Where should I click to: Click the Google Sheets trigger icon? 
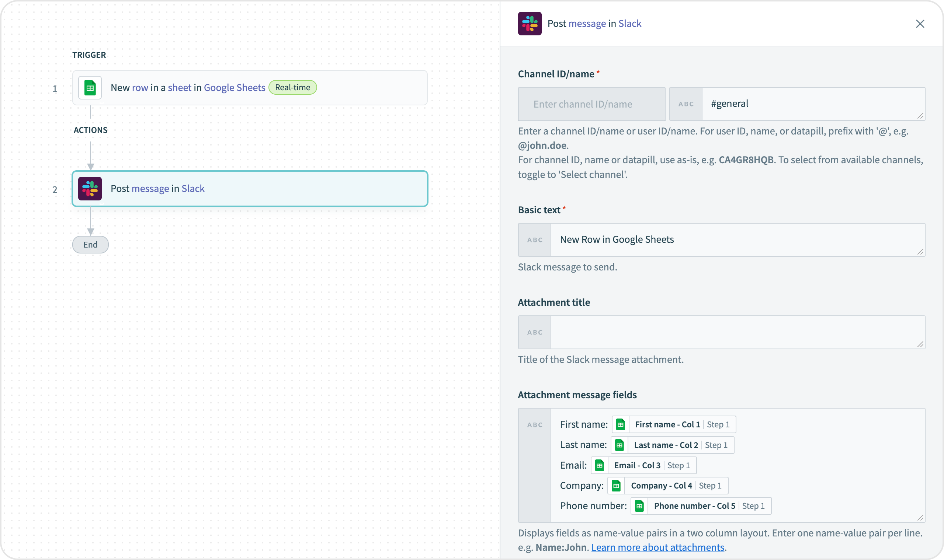[90, 88]
